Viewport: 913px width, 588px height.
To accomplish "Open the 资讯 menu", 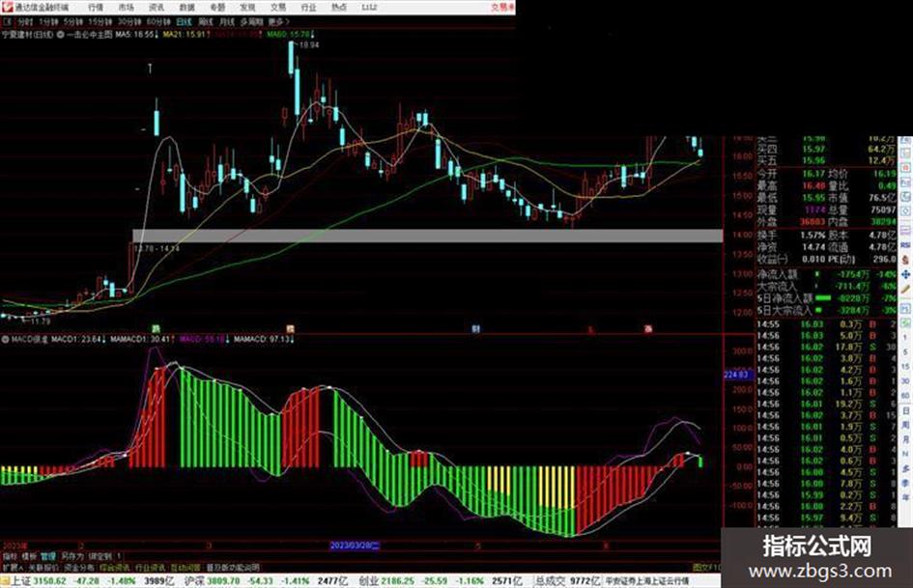I will tap(157, 7).
